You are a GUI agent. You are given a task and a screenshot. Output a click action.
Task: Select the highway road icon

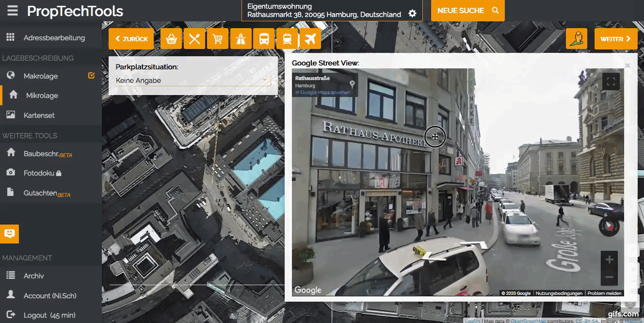pyautogui.click(x=241, y=39)
